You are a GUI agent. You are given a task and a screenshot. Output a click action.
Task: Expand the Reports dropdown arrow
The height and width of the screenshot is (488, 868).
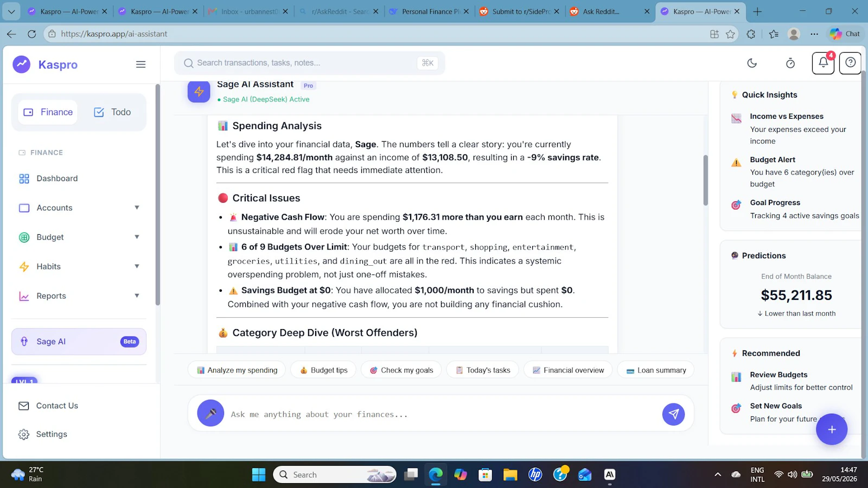pyautogui.click(x=137, y=296)
